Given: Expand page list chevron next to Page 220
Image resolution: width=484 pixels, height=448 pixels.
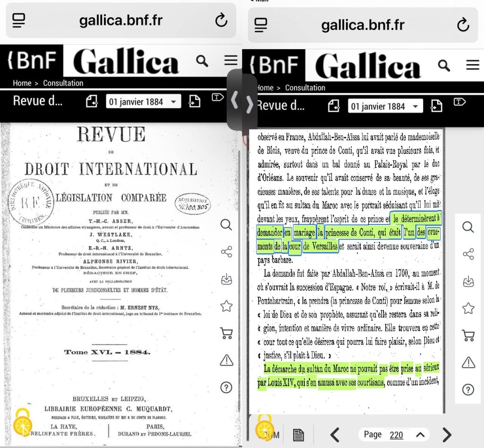Looking at the screenshot, I should [420, 435].
